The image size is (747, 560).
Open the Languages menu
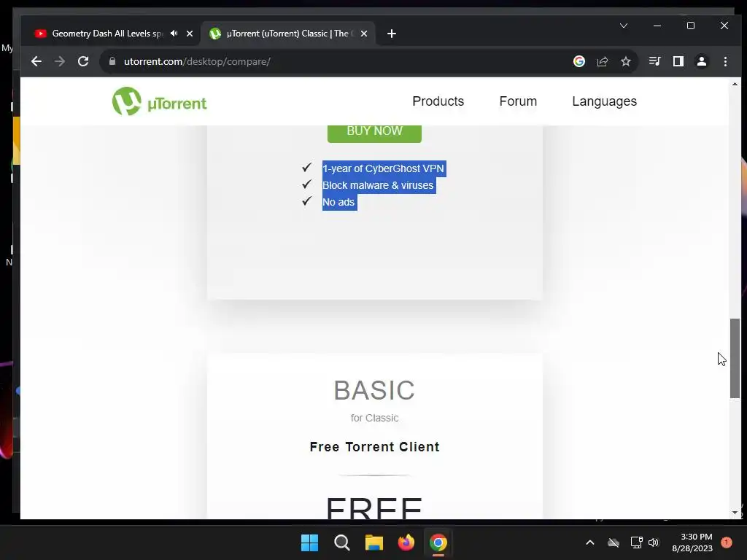604,101
